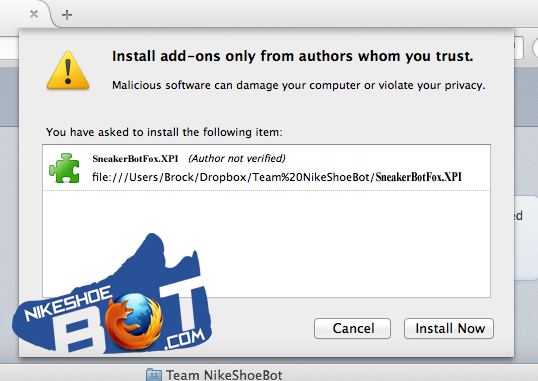Click the green puzzle piece add-on icon
Image resolution: width=538 pixels, height=381 pixels.
pyautogui.click(x=64, y=168)
